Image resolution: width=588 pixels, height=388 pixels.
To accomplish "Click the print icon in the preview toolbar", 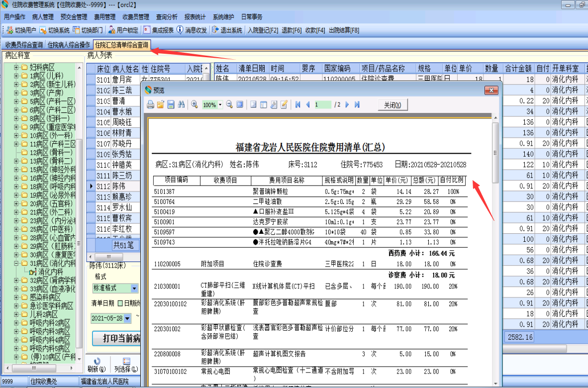I will 150,105.
